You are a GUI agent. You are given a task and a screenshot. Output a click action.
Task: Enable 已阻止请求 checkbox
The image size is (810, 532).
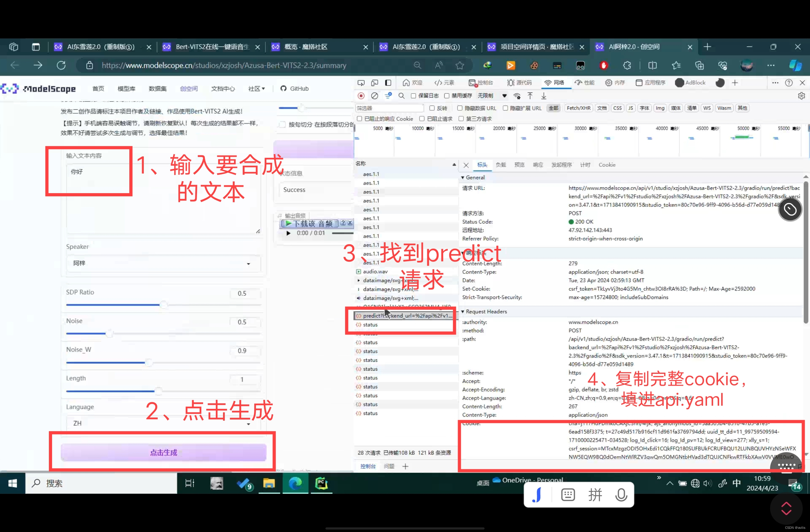click(x=422, y=119)
